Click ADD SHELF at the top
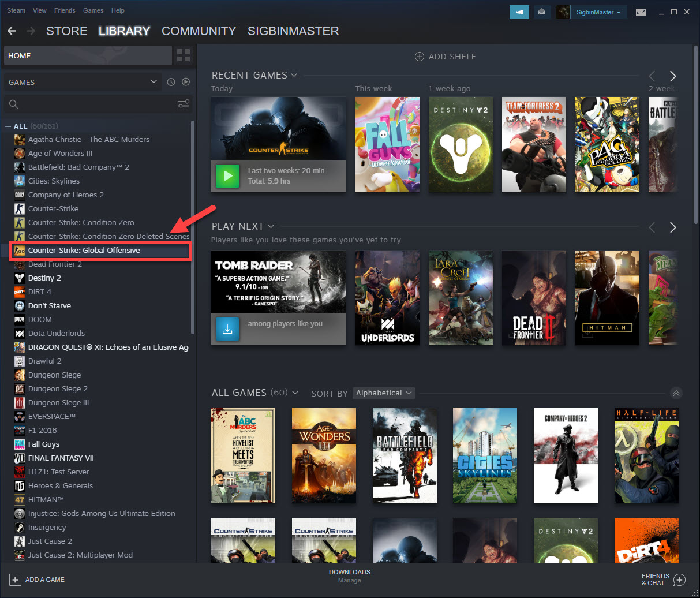The height and width of the screenshot is (598, 700). point(445,56)
